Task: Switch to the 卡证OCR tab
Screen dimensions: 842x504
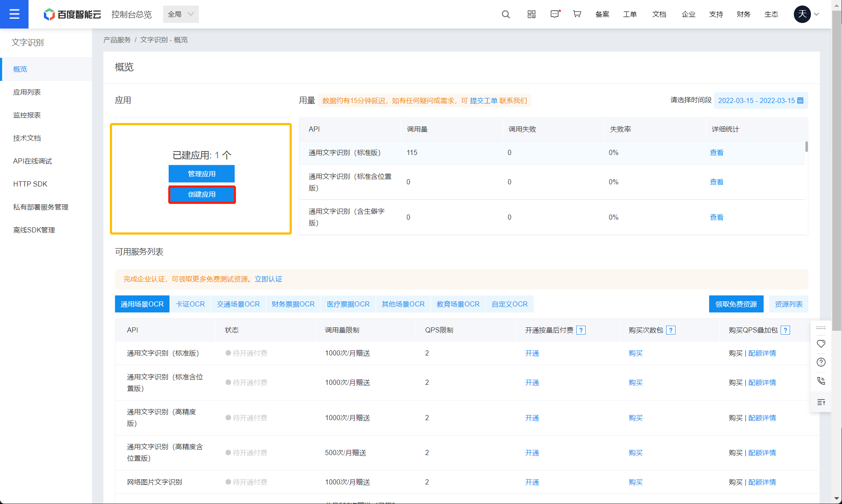Action: [x=190, y=304]
